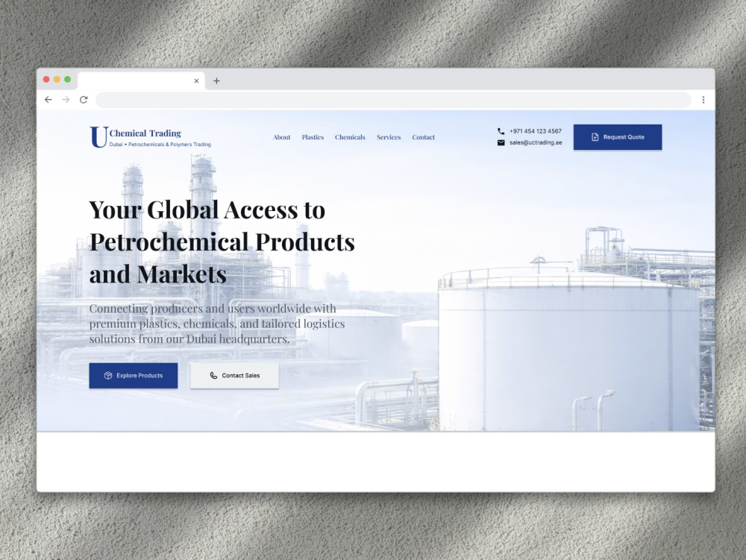Click the phone handset icon in header
This screenshot has width=746, height=560.
point(501,131)
